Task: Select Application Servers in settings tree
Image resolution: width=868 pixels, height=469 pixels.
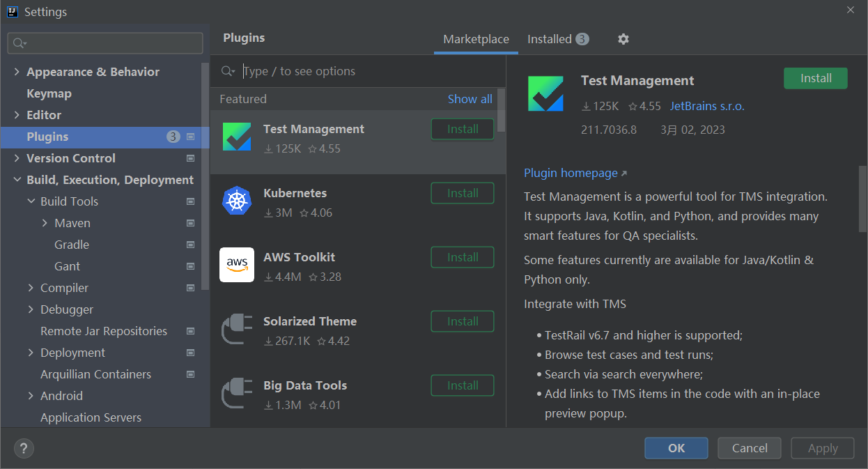Action: 91,417
